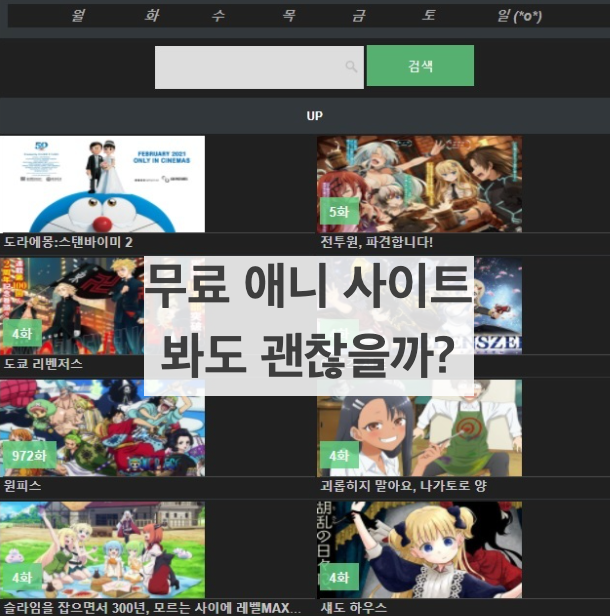Click the 972화 badge on 원피스
This screenshot has height=616, width=610.
[29, 455]
